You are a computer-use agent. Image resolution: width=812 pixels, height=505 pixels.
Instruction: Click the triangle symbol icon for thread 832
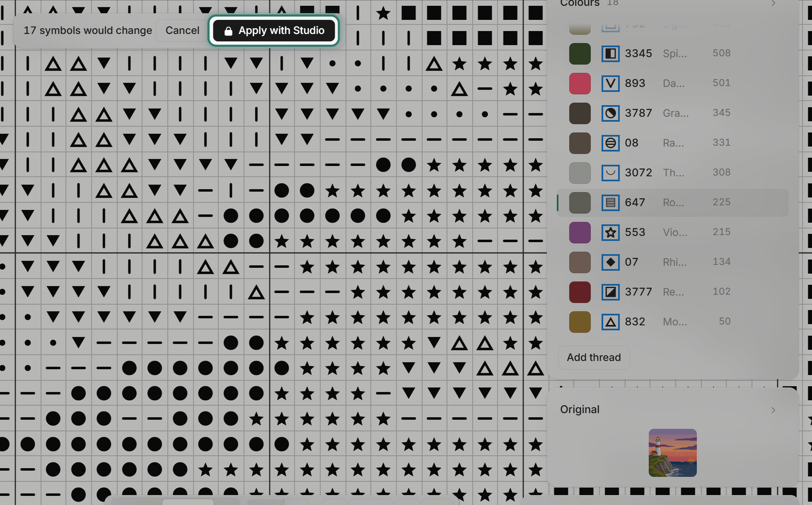pos(610,322)
